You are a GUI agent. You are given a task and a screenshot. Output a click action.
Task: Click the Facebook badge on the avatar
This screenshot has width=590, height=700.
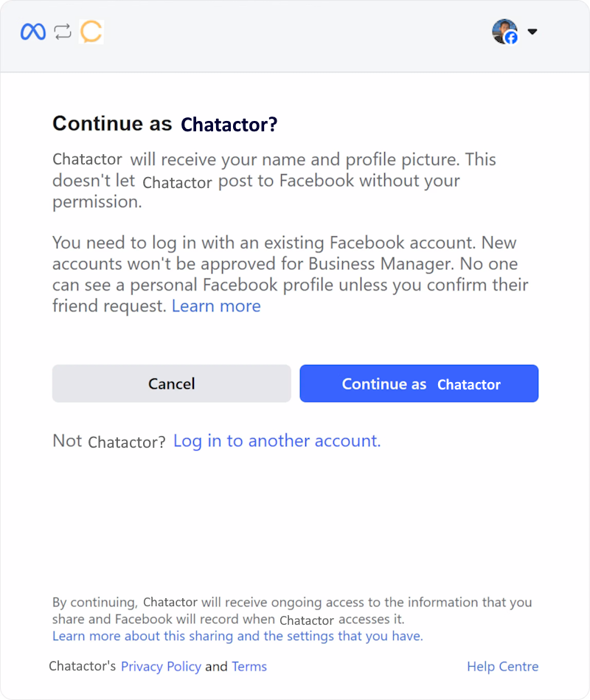coord(511,38)
